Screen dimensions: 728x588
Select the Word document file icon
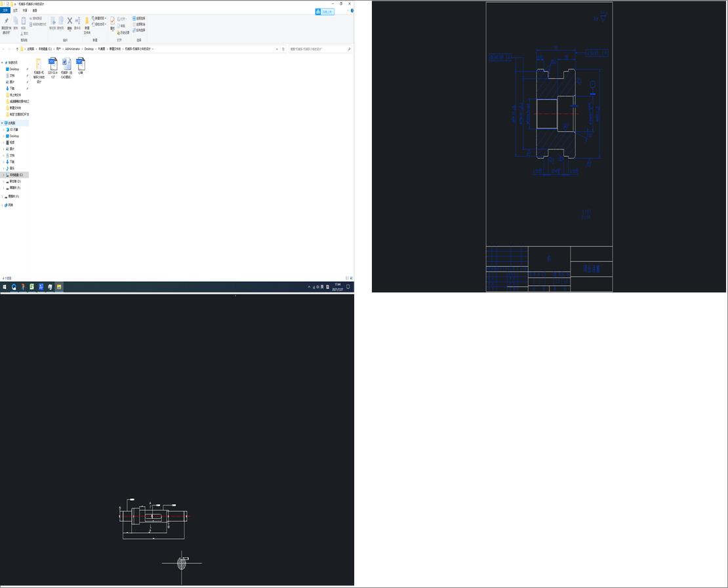67,68
